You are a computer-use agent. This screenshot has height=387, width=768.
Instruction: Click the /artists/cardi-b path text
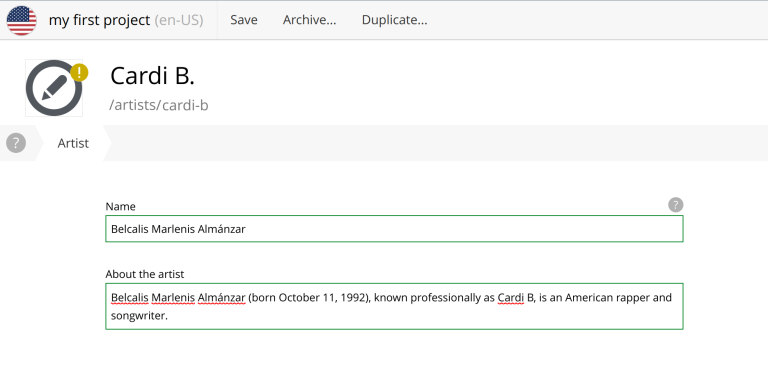[159, 105]
